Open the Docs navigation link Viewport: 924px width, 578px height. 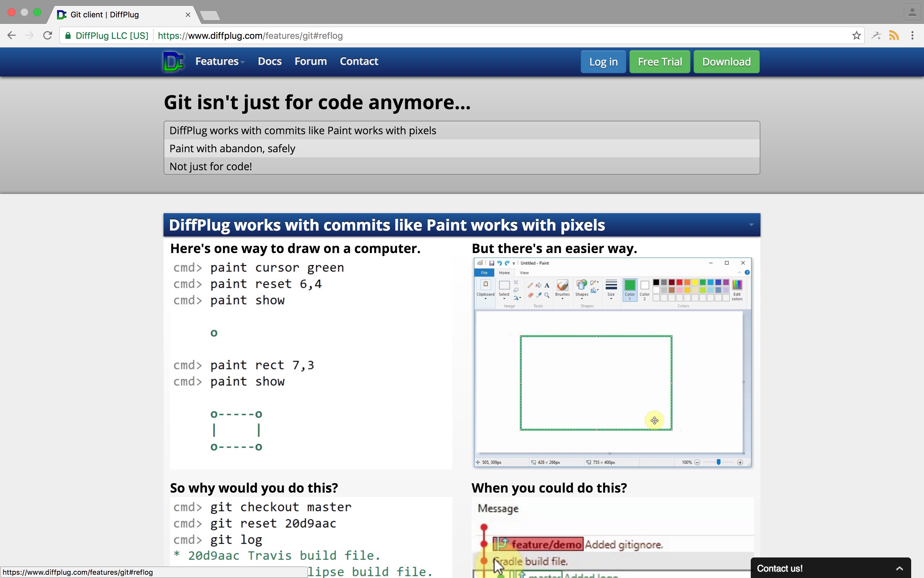pos(269,61)
